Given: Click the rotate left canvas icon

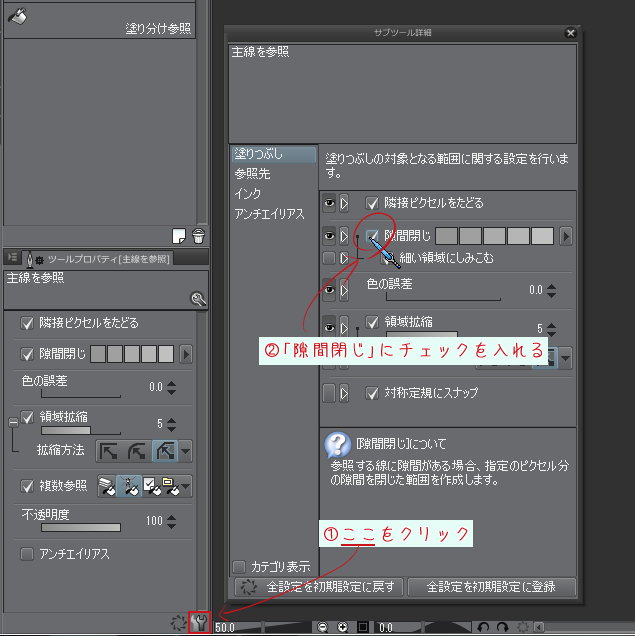Looking at the screenshot, I should 483,627.
